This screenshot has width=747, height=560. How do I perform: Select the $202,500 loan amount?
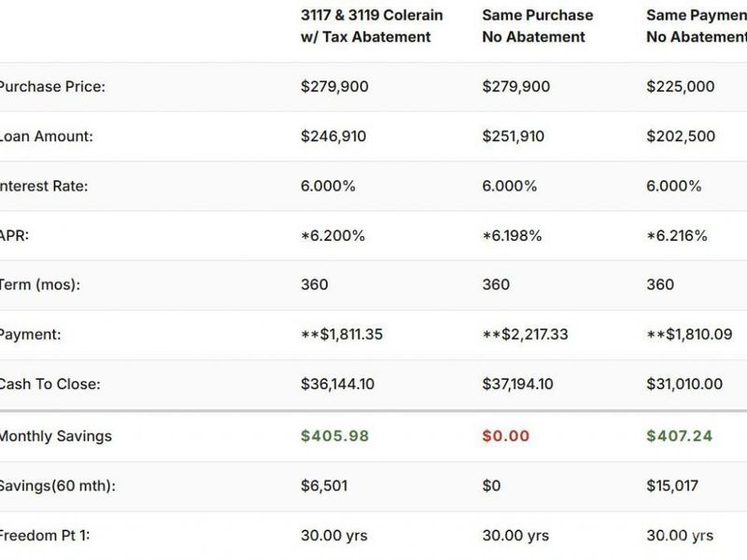coord(681,136)
